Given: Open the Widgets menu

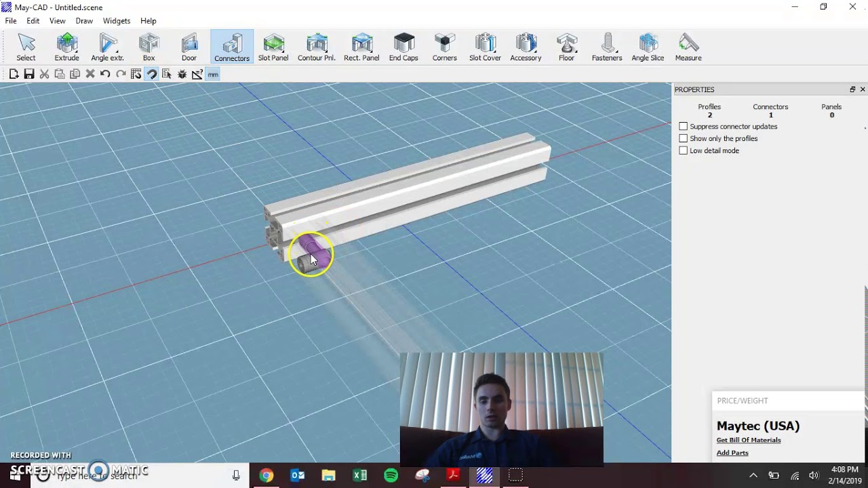Looking at the screenshot, I should click(x=117, y=21).
